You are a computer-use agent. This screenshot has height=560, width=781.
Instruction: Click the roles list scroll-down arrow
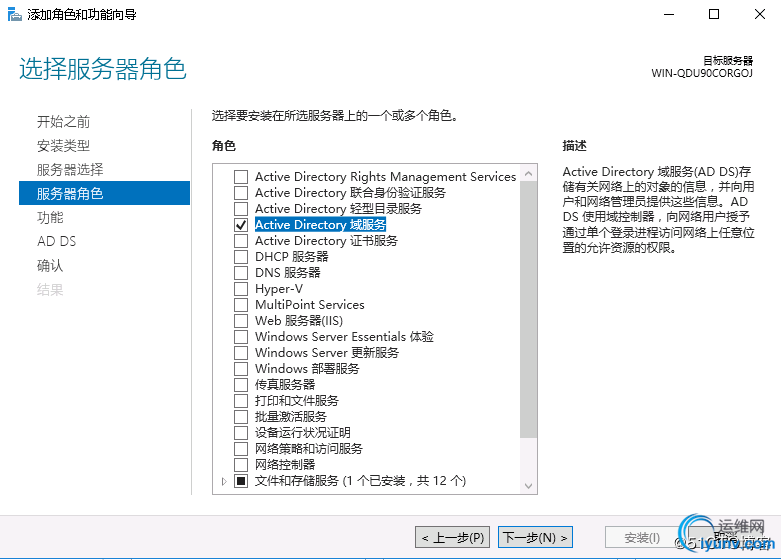528,486
